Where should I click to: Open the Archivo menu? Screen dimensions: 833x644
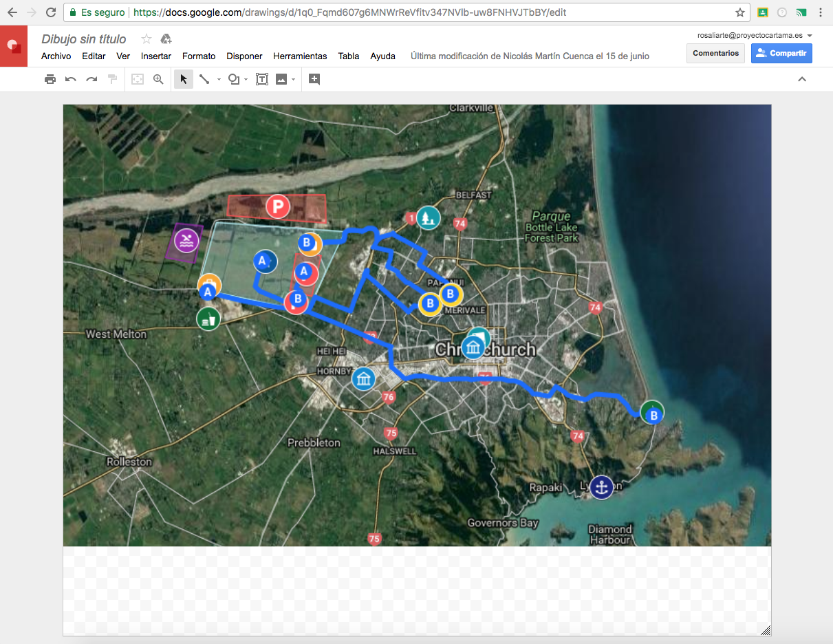[56, 56]
